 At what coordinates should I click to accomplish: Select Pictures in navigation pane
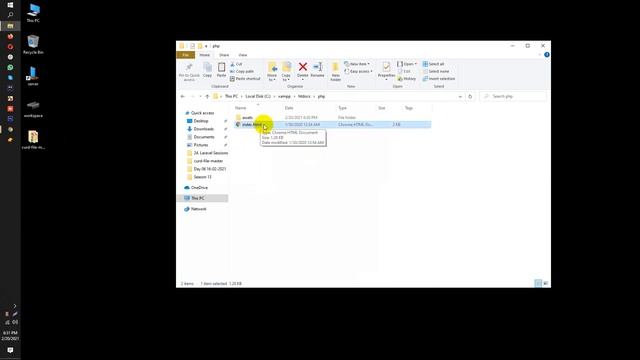[200, 145]
